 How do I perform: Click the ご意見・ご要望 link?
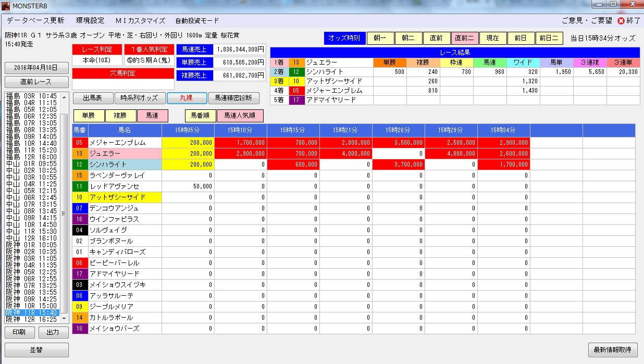[x=587, y=21]
